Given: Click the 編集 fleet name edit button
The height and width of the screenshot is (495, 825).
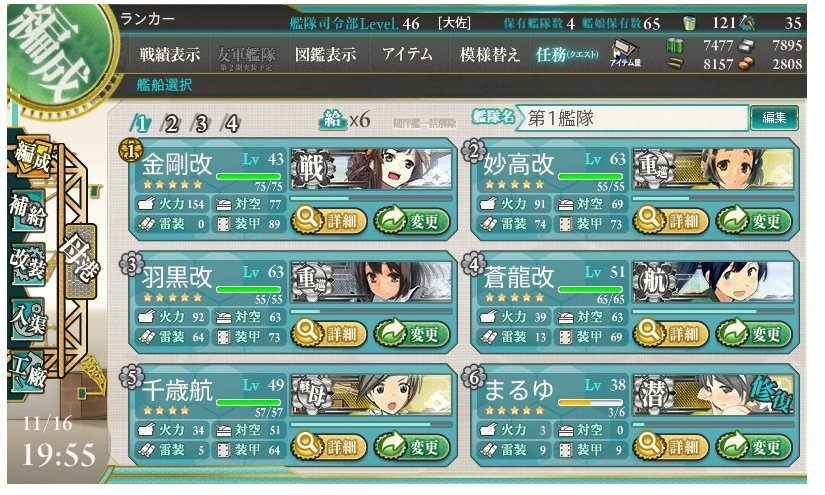Looking at the screenshot, I should [774, 118].
